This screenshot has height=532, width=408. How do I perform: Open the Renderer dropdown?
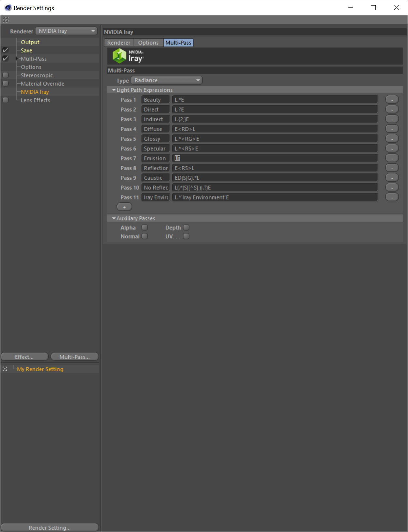tap(66, 31)
